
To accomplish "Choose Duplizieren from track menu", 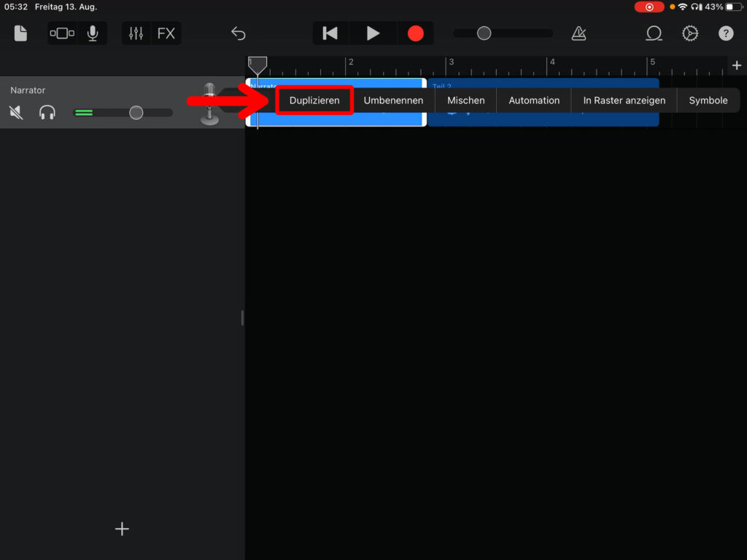I will click(x=314, y=101).
